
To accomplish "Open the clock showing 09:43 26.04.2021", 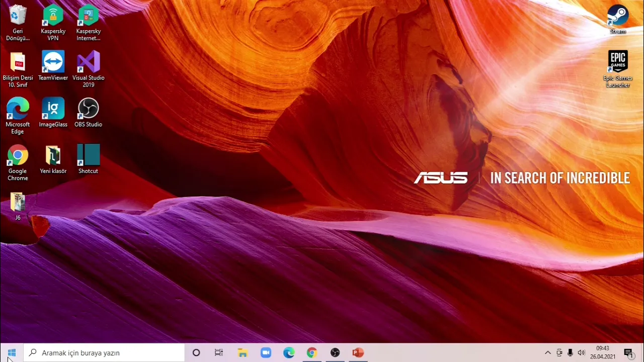I will 603,353.
